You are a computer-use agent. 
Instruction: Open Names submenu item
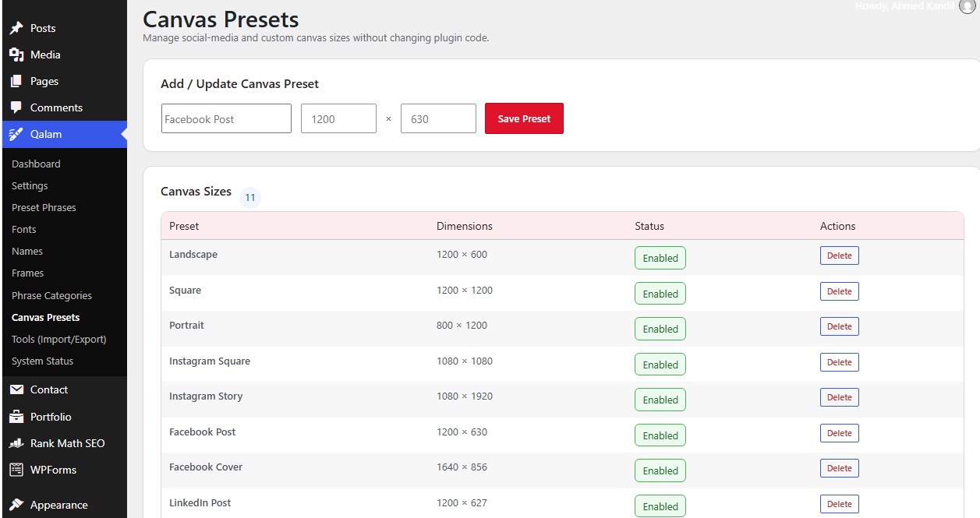tap(27, 251)
